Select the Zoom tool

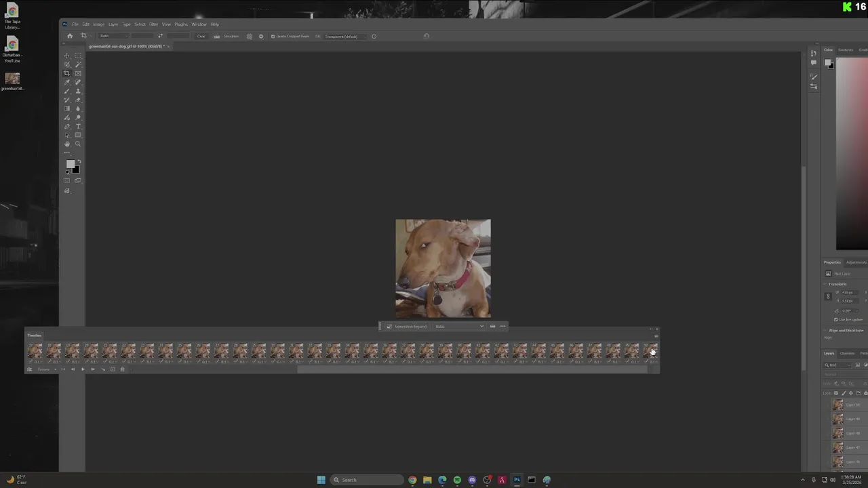pyautogui.click(x=78, y=144)
